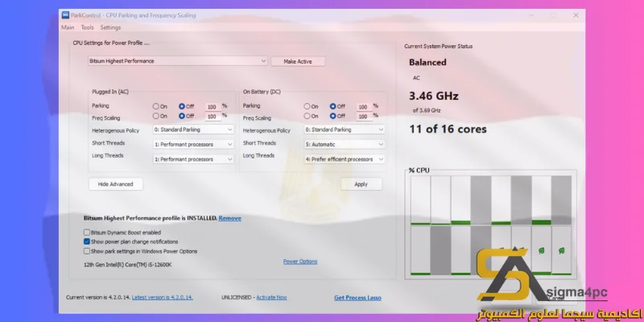Select Freq Scaling On under On Battery (DC)
The image size is (644, 322).
click(312, 116)
